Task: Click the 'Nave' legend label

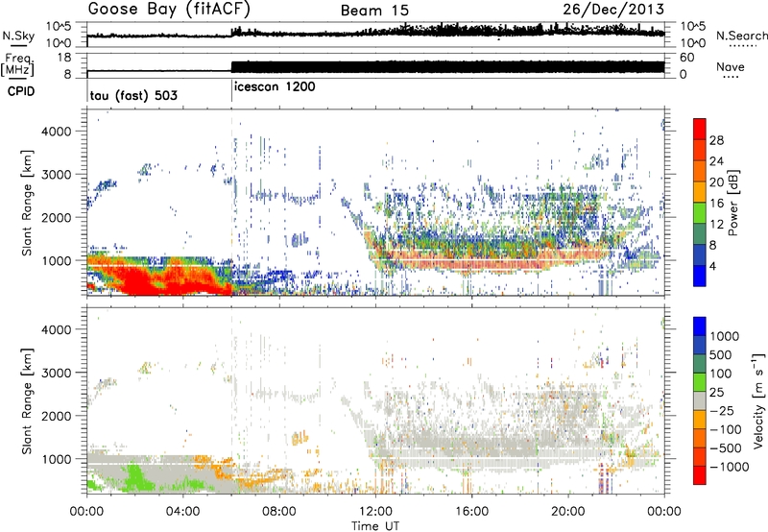Action: (x=730, y=67)
